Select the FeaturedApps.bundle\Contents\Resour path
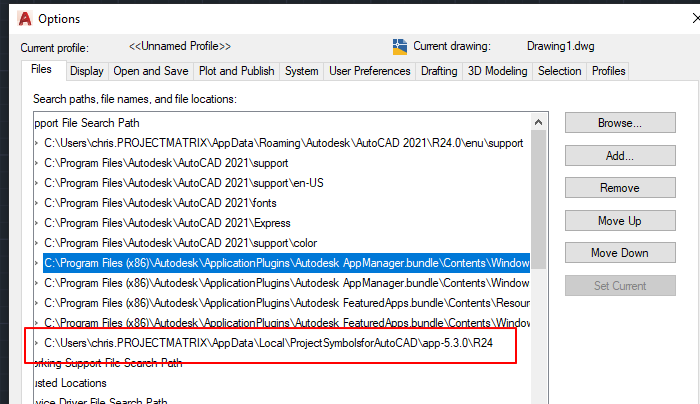The height and width of the screenshot is (404, 700). coord(287,303)
